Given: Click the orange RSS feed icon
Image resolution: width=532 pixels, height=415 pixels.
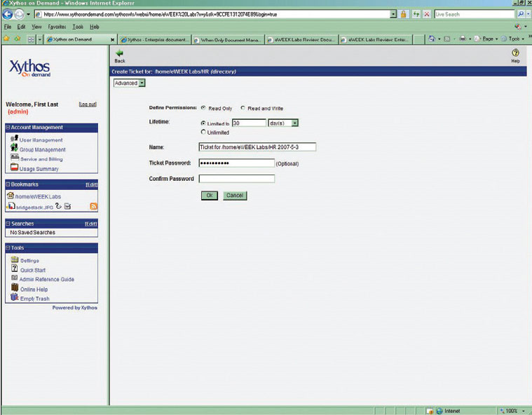Looking at the screenshot, I should [x=93, y=206].
